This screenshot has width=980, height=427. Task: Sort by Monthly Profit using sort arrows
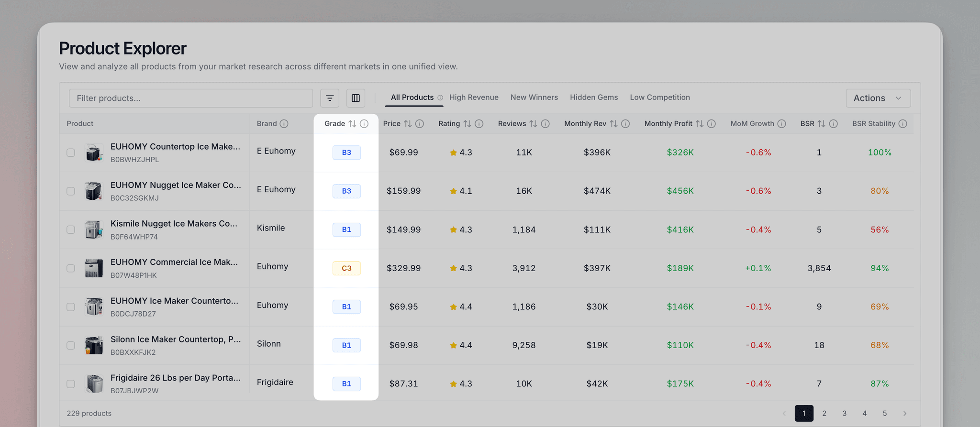(700, 124)
